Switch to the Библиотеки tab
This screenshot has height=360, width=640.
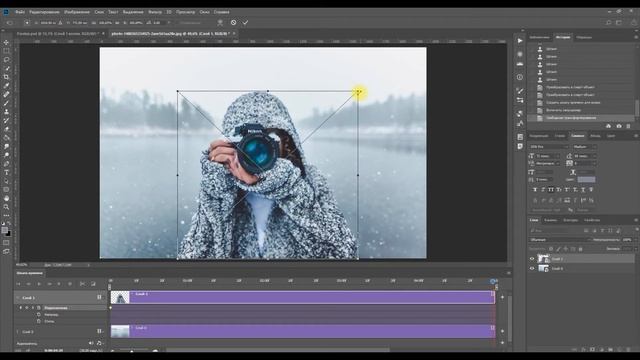click(540, 37)
